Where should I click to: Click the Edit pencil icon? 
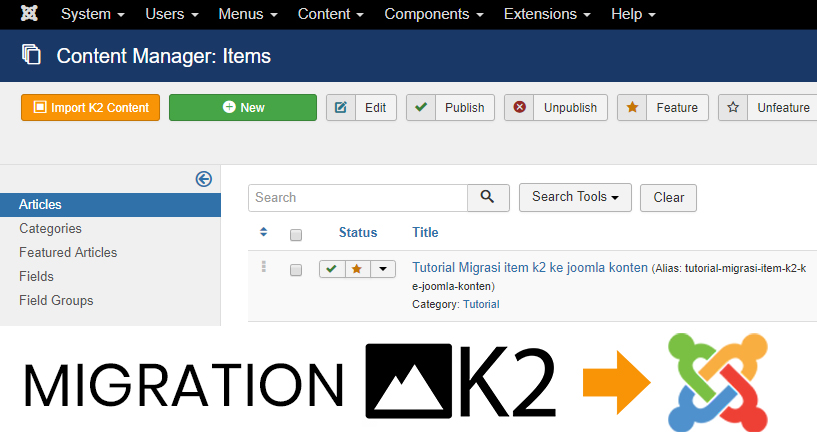tap(341, 107)
